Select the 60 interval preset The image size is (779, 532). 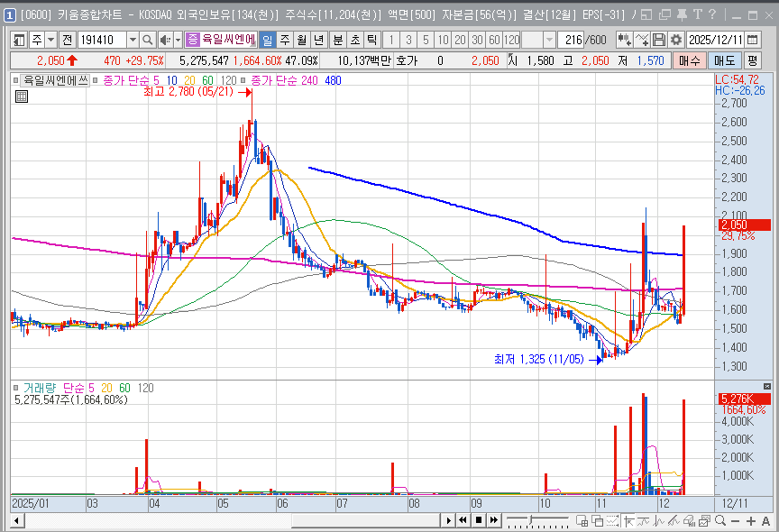(494, 40)
